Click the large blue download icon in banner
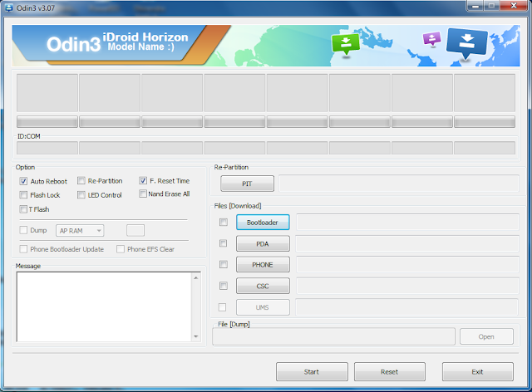Screen dimensions: 532x392 click(x=467, y=44)
